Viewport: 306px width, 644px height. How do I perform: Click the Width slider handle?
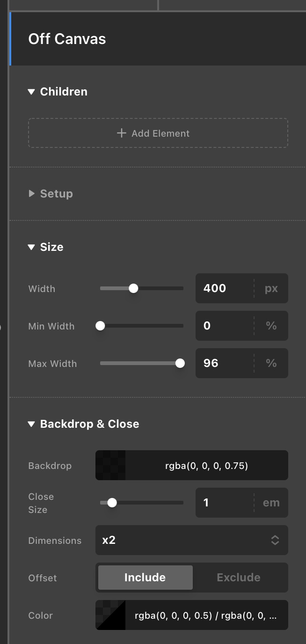[133, 288]
